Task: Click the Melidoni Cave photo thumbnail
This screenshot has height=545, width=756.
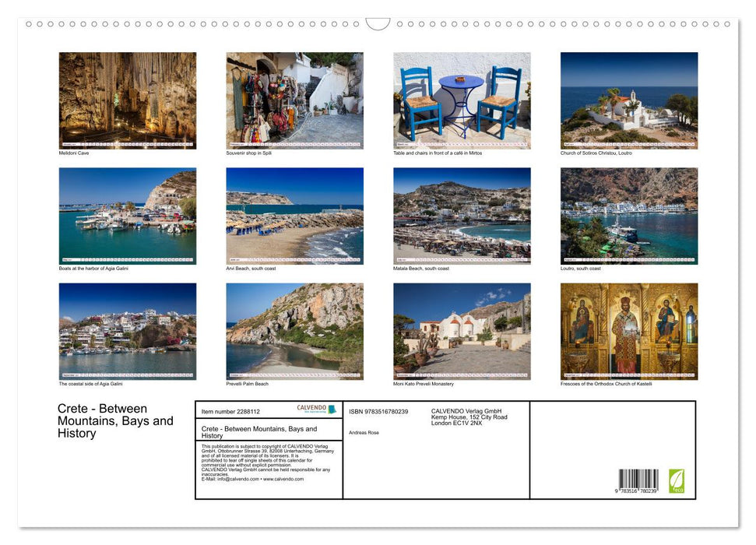Action: tap(127, 100)
